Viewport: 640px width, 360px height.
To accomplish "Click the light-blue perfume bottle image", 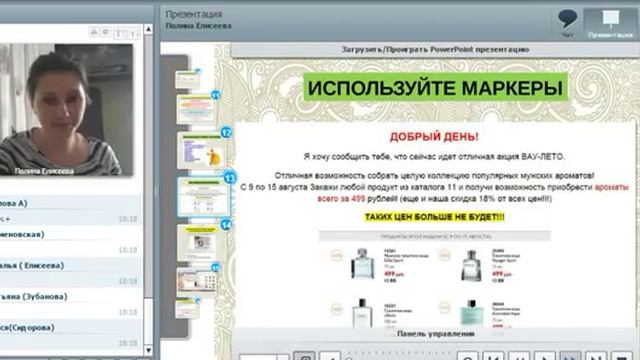I will click(x=362, y=264).
